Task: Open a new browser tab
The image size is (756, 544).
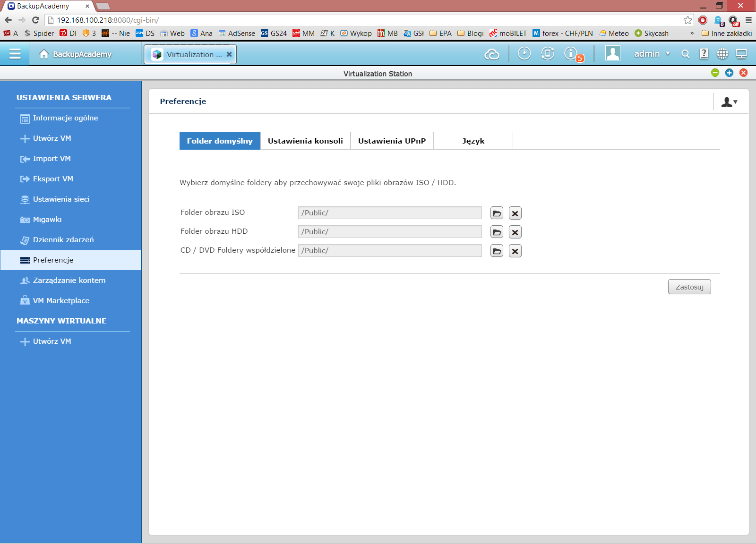Action: click(103, 6)
